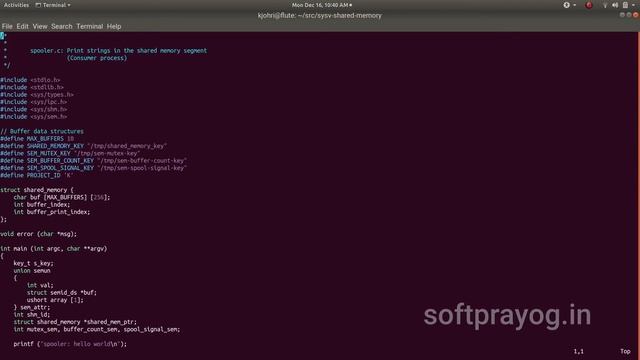Viewport: 640px width, 360px height.
Task: Click the 'int mutex_sem, buffer_count_sem' line
Action: click(x=97, y=330)
